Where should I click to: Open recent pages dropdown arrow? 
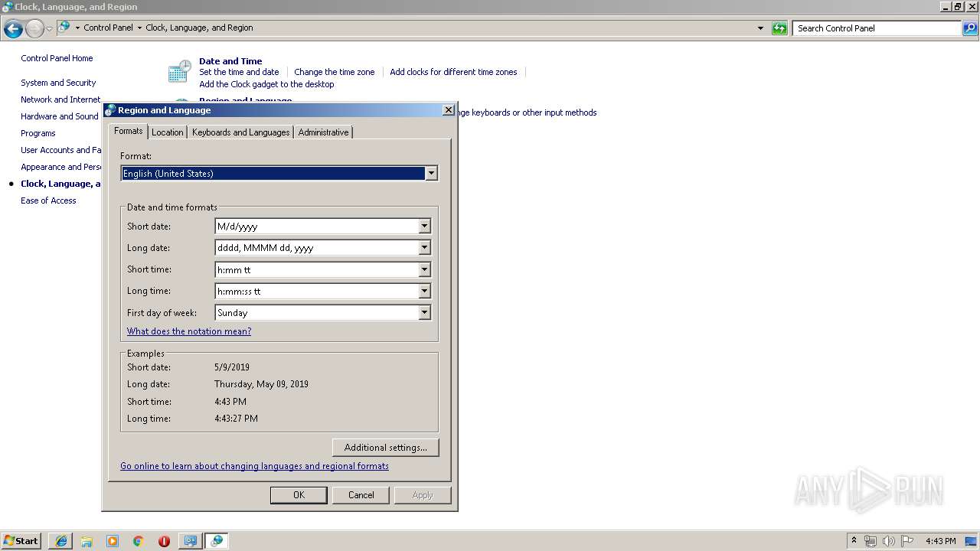coord(50,29)
